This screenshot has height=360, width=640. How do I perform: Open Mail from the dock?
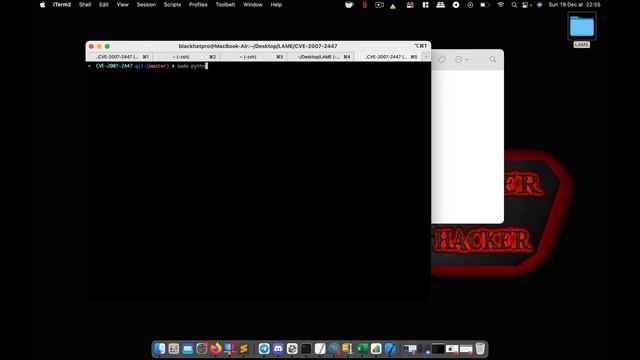click(187, 349)
